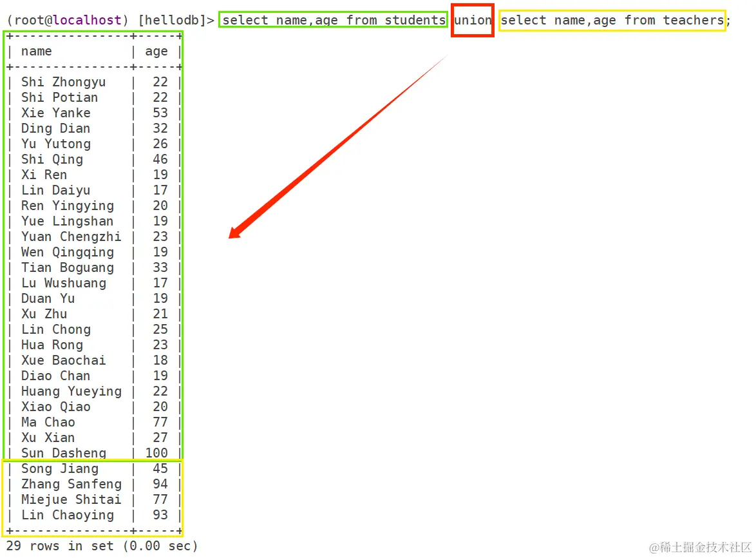Click age 46 beside Shi Qing
This screenshot has height=558, width=756.
click(160, 159)
